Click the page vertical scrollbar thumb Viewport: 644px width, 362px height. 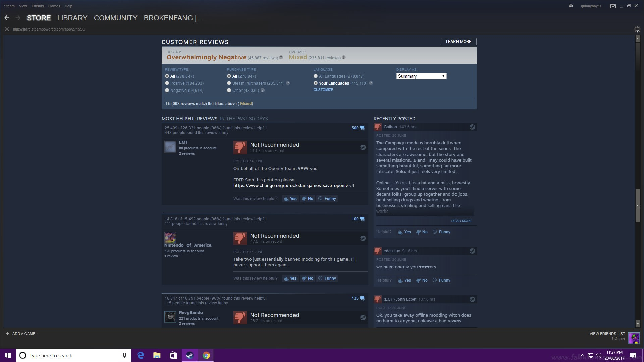638,206
